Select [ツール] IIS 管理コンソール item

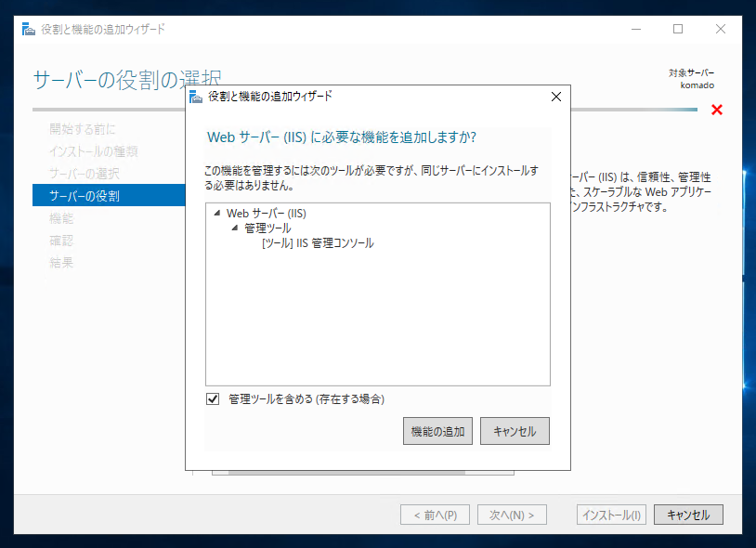tap(318, 243)
